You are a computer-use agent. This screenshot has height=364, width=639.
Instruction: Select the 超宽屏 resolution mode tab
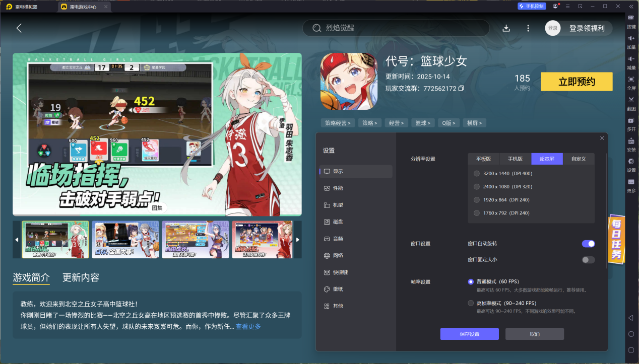547,159
